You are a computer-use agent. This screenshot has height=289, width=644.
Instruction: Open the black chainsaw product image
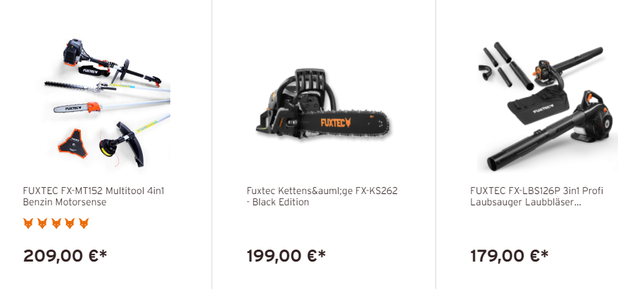pos(323,104)
